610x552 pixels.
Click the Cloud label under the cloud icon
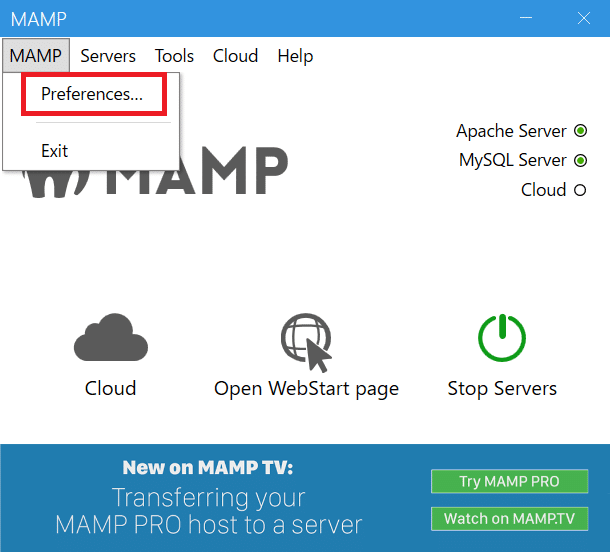(110, 388)
